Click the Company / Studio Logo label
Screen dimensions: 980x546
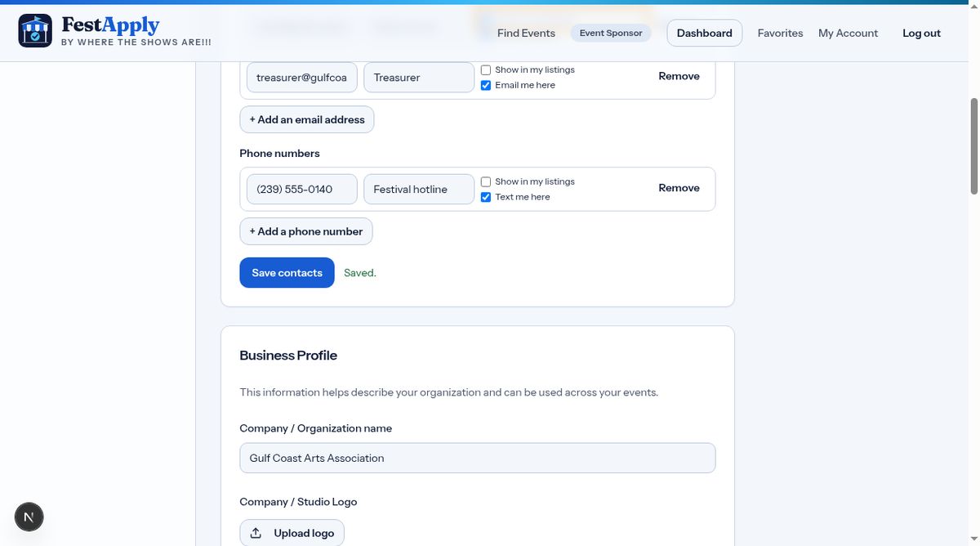click(298, 502)
